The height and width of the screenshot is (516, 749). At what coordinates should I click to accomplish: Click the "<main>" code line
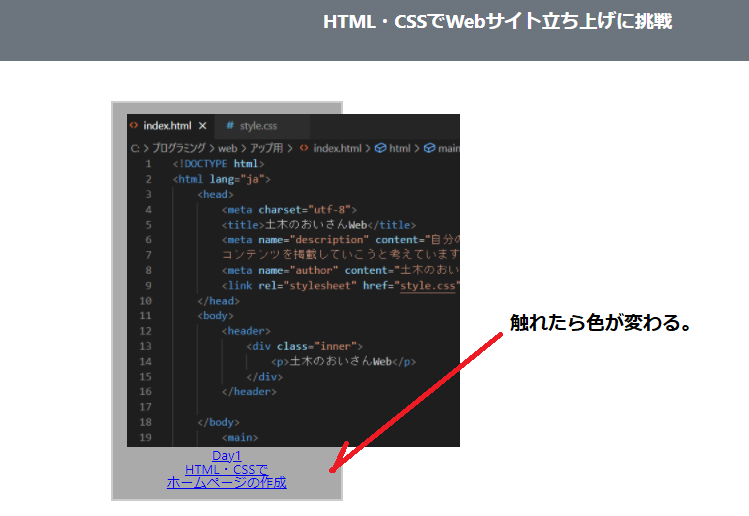pyautogui.click(x=240, y=438)
